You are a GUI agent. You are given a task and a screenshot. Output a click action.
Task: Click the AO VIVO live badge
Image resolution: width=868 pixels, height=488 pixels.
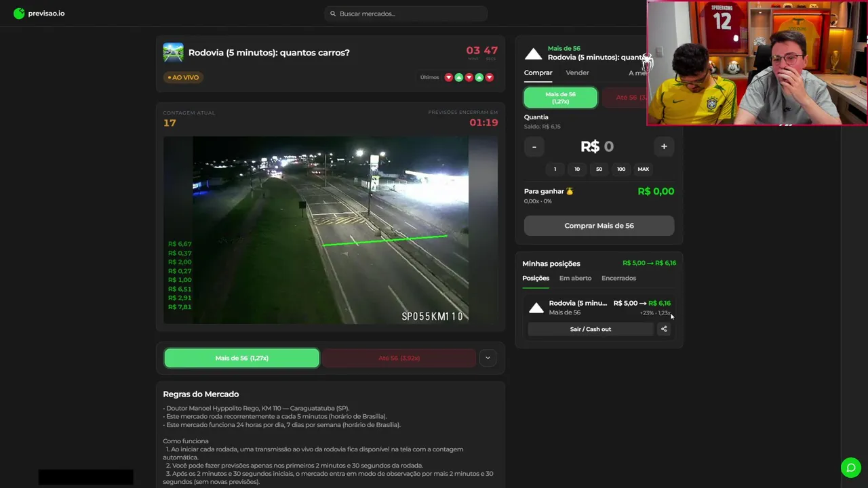(x=183, y=77)
